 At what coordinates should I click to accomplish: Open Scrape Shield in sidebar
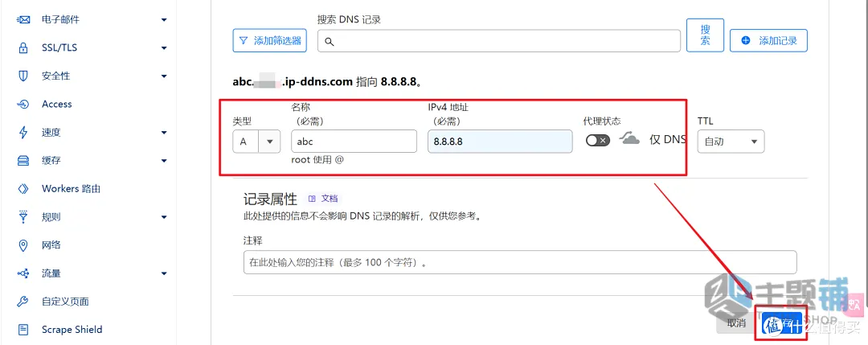click(72, 330)
